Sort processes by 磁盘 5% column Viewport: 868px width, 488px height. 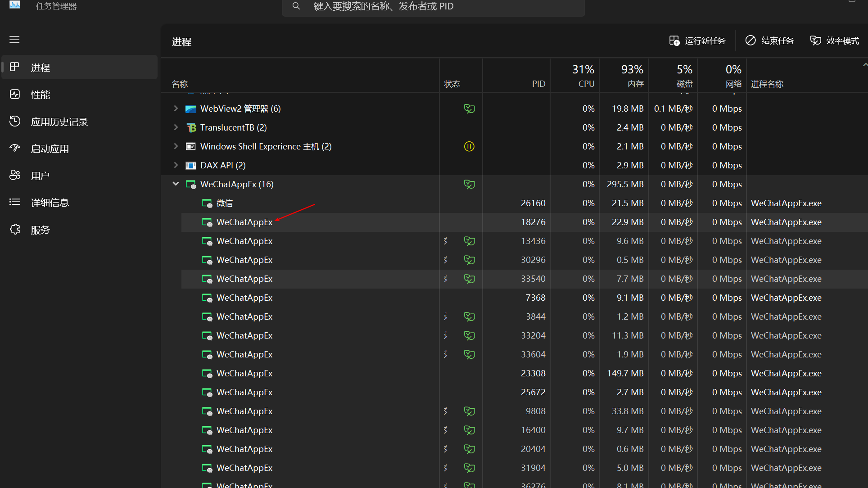click(673, 76)
